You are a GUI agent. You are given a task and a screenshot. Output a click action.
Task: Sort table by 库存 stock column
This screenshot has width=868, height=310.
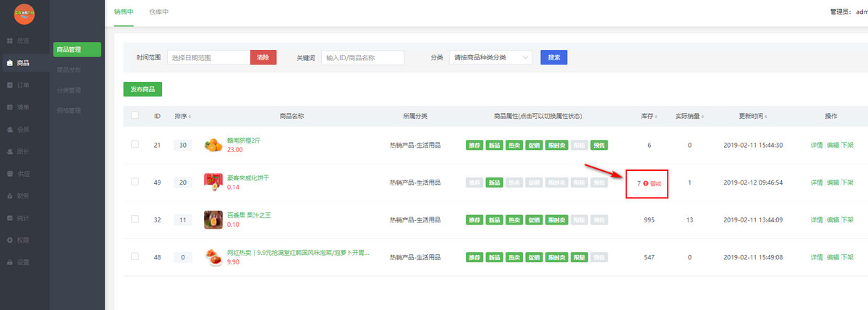pyautogui.click(x=648, y=116)
